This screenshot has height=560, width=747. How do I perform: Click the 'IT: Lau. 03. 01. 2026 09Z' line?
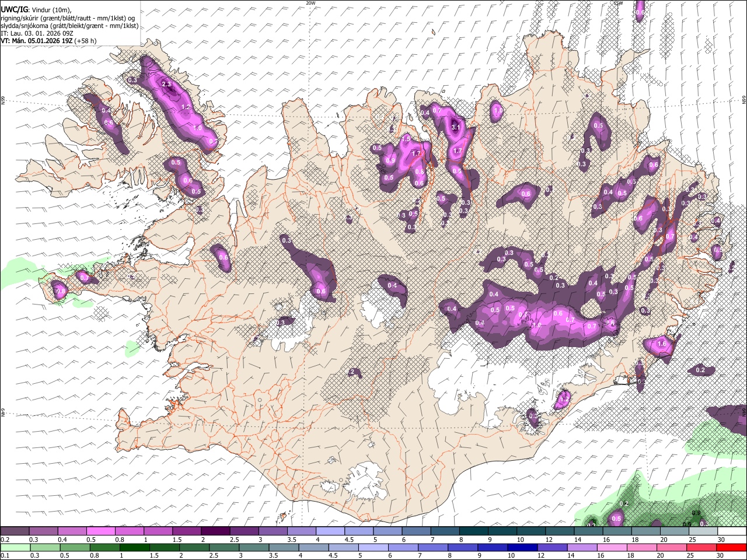[37, 33]
